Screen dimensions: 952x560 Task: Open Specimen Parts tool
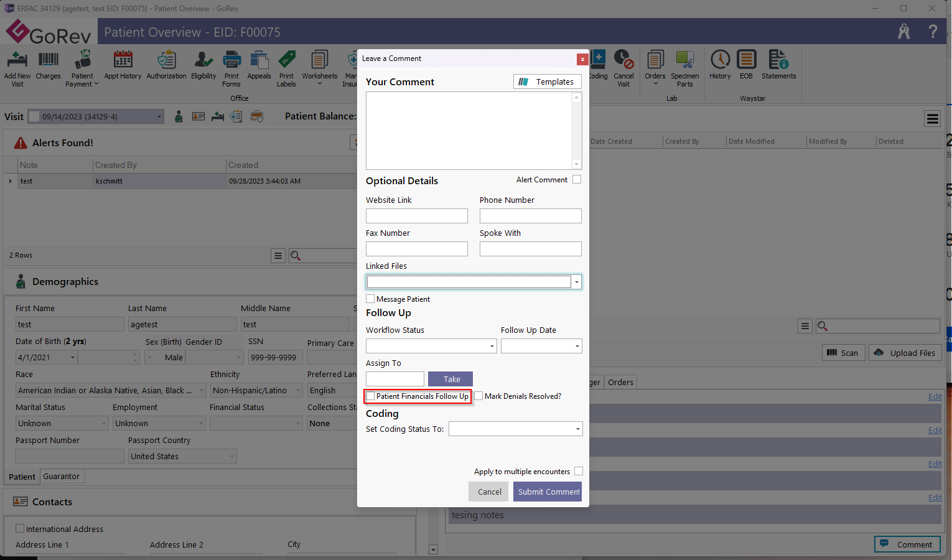tap(684, 68)
